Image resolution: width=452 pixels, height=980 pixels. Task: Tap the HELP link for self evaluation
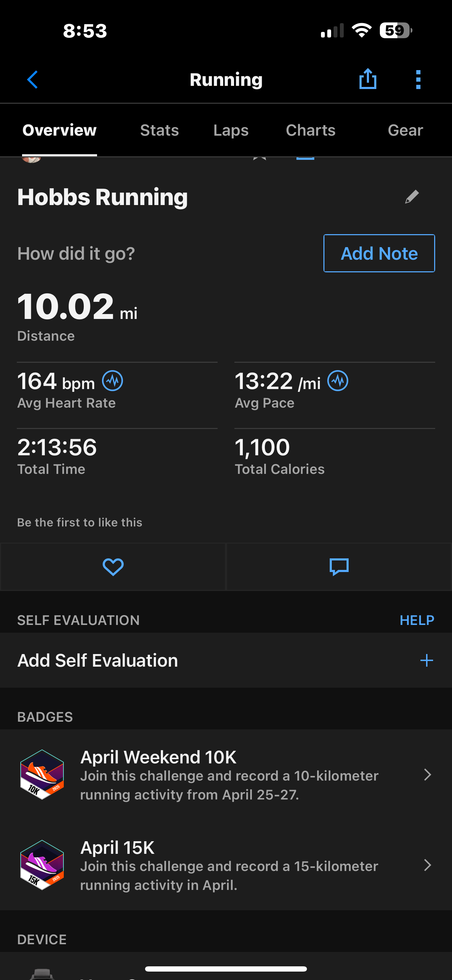pyautogui.click(x=417, y=620)
